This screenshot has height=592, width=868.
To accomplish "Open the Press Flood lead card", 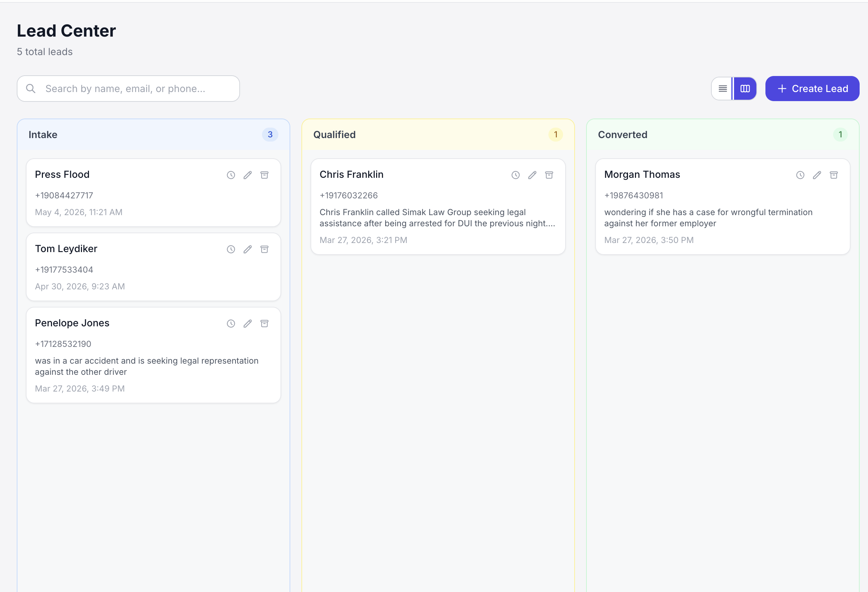I will (153, 192).
